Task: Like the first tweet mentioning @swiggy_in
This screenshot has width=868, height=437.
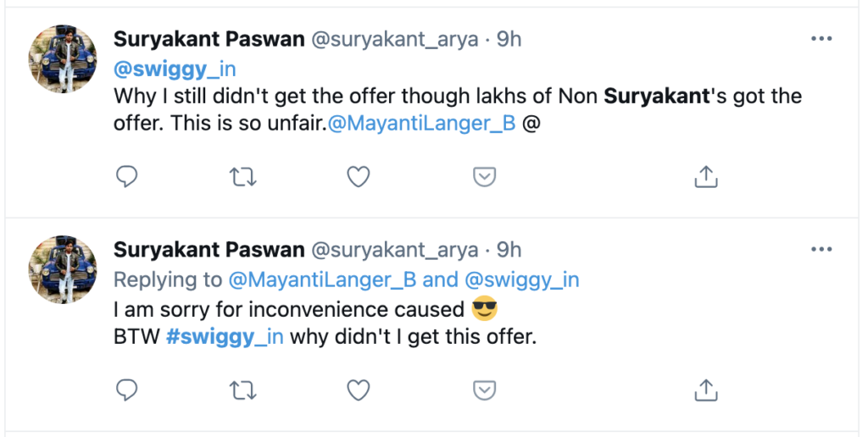Action: coord(359,176)
